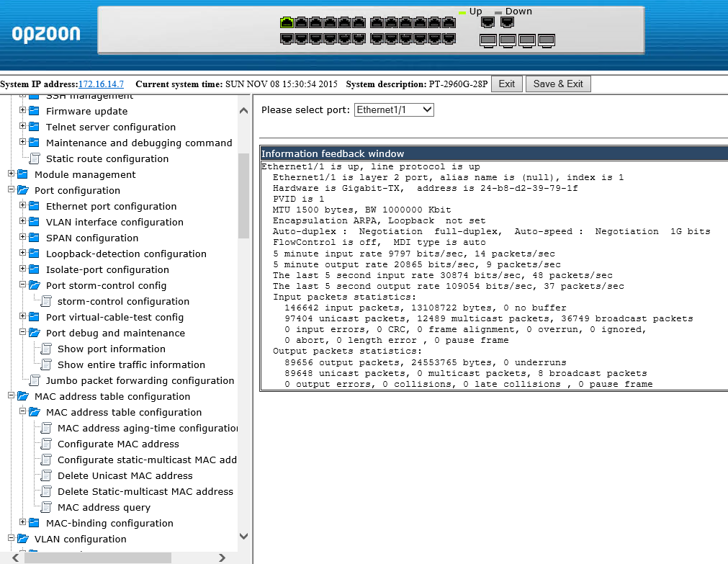Viewport: 728px width, 564px height.
Task: Click folder icon beside Firmware update
Action: pyautogui.click(x=34, y=111)
